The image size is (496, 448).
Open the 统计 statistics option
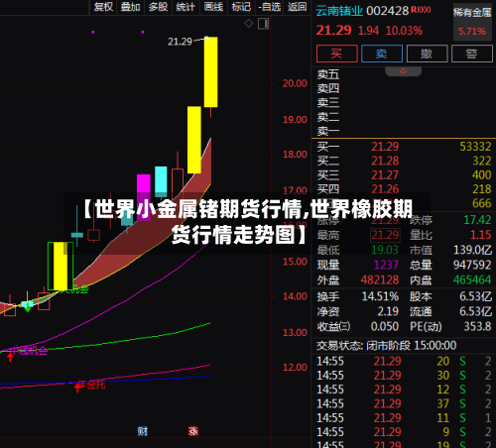point(186,7)
